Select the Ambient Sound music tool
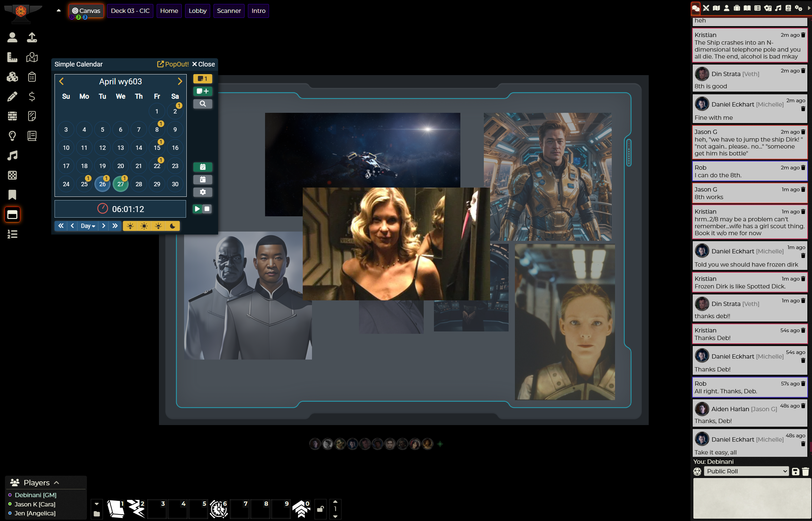This screenshot has height=521, width=812. (x=13, y=155)
